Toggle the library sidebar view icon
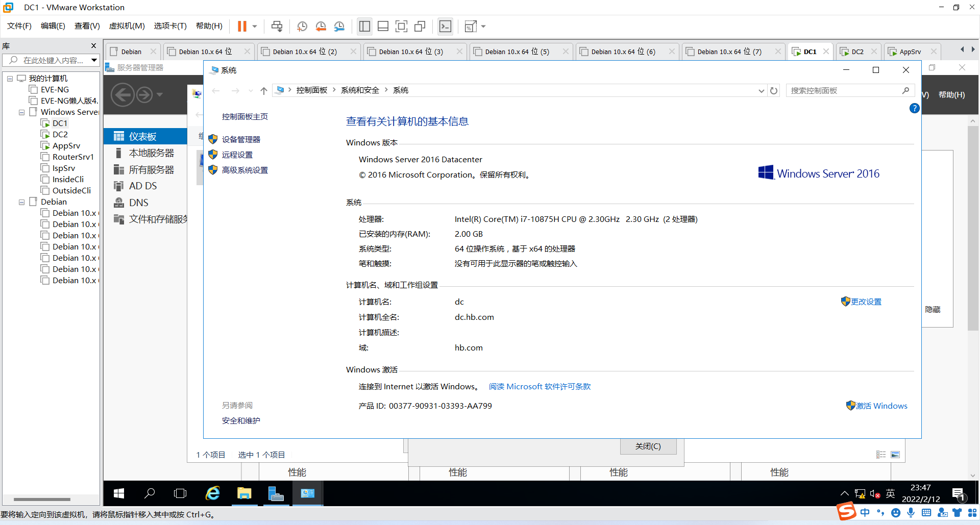 coord(364,27)
